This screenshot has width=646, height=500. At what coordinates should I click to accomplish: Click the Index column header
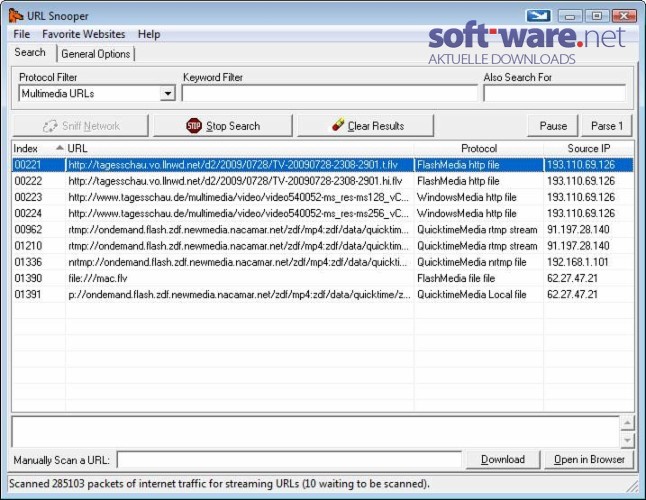[38, 148]
